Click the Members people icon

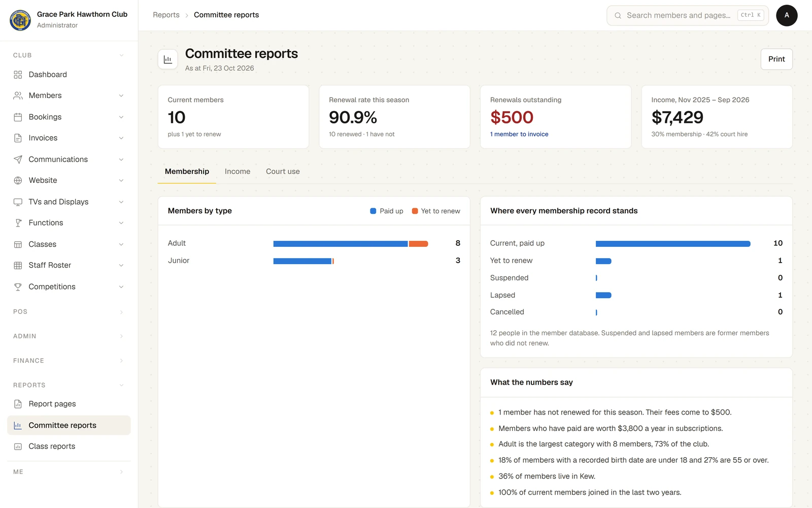[x=18, y=96]
